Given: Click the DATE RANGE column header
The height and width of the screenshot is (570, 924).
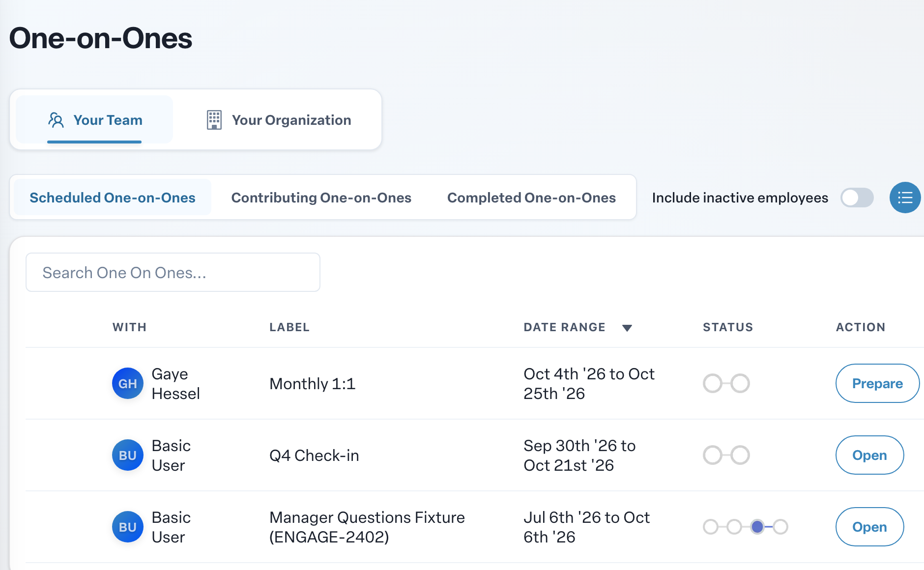Looking at the screenshot, I should (x=564, y=327).
